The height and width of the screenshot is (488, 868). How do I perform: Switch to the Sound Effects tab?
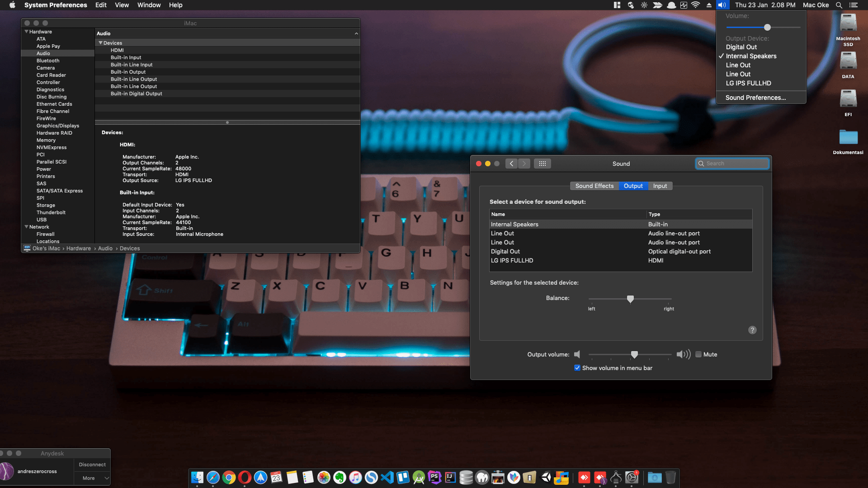point(594,186)
